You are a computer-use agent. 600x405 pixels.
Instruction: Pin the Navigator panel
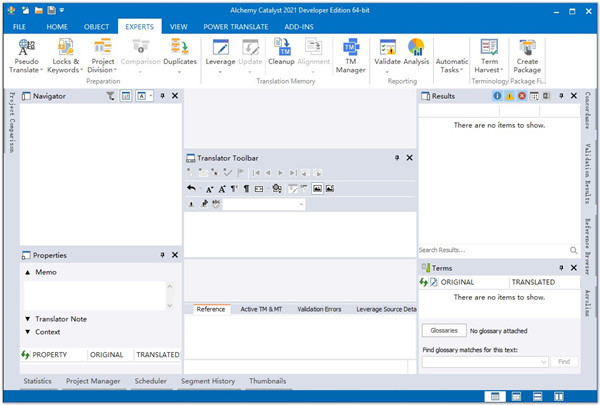tap(162, 96)
